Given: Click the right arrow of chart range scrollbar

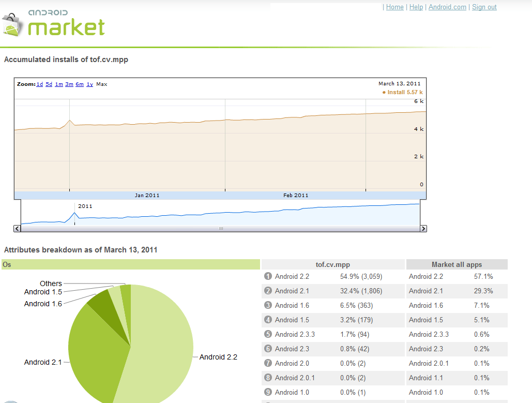Looking at the screenshot, I should (x=423, y=229).
